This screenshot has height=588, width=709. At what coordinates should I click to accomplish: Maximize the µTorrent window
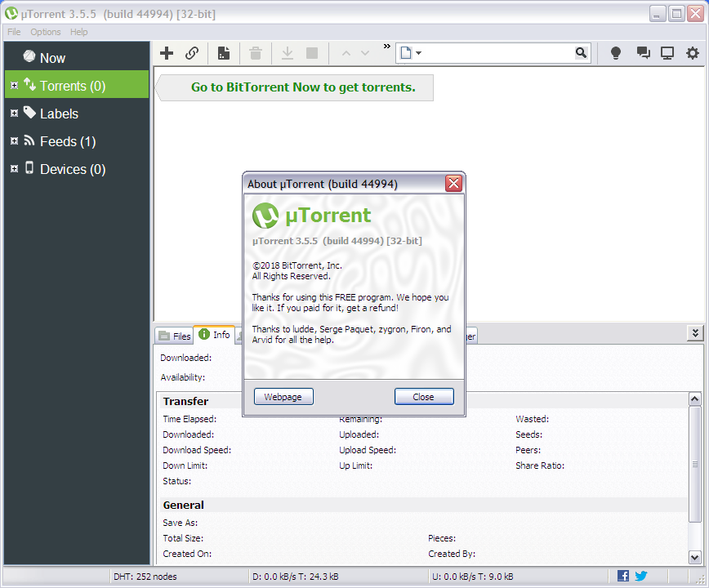coord(676,14)
